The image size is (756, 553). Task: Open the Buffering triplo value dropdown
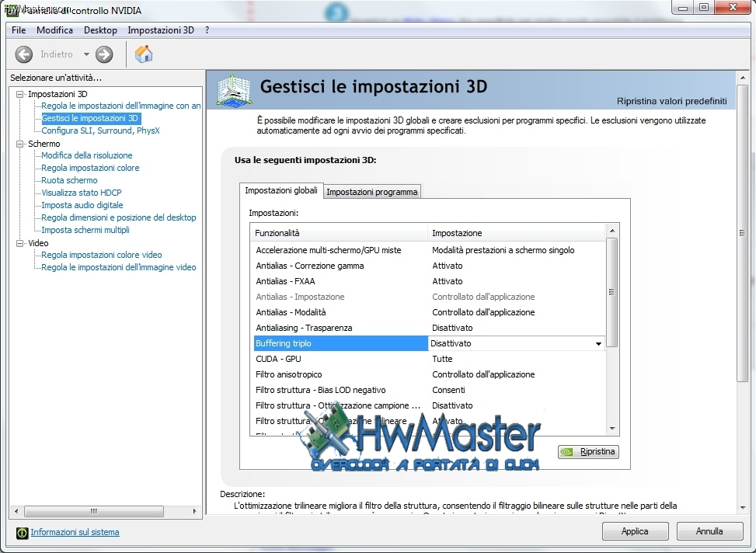[598, 344]
